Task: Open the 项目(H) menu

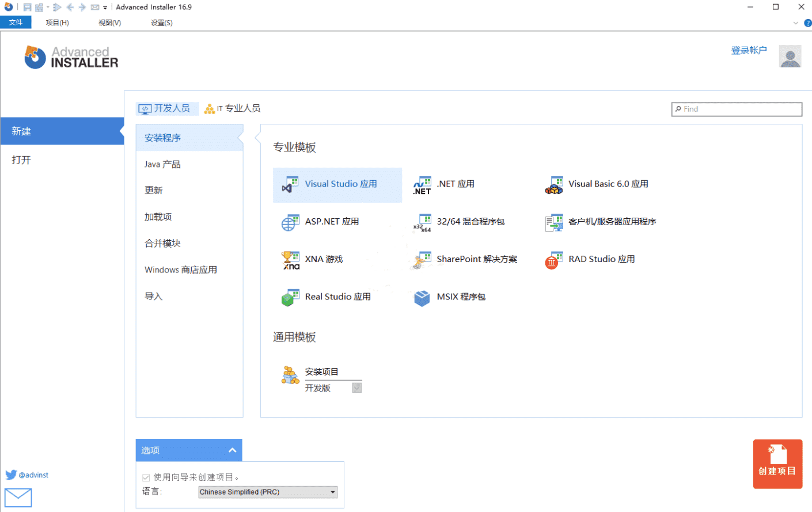Action: click(x=56, y=22)
